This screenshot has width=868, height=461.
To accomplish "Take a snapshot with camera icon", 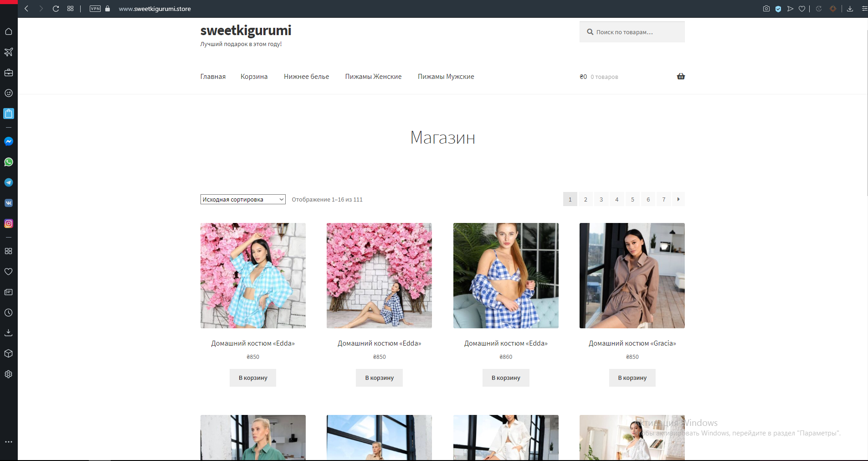I will [766, 9].
